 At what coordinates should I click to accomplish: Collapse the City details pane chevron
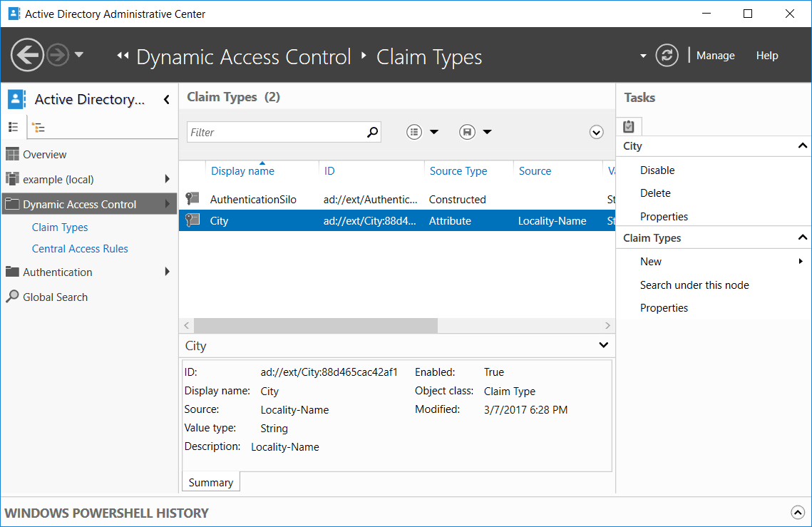603,345
